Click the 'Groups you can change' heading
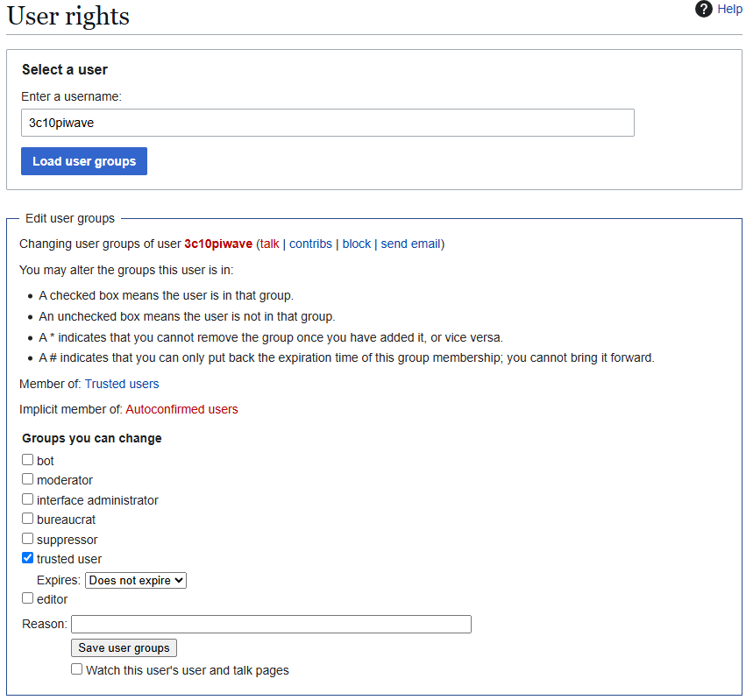This screenshot has height=700, width=746. [x=92, y=438]
